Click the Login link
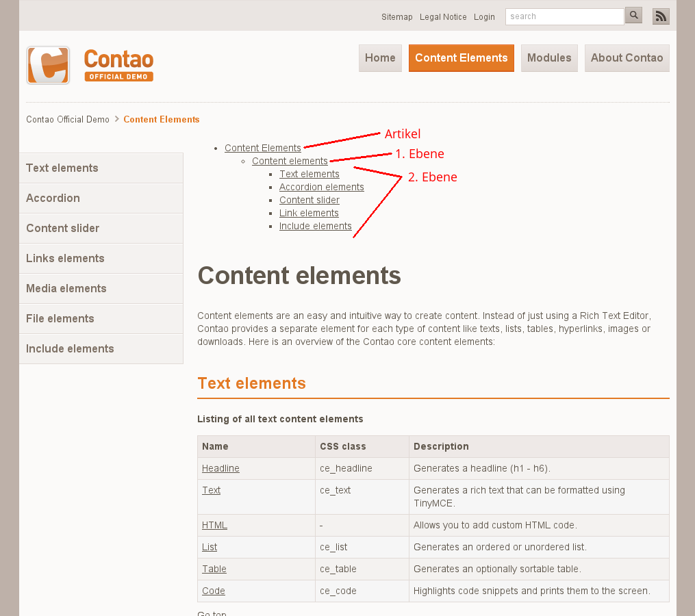Screen dimensions: 695x616 pyautogui.click(x=484, y=17)
